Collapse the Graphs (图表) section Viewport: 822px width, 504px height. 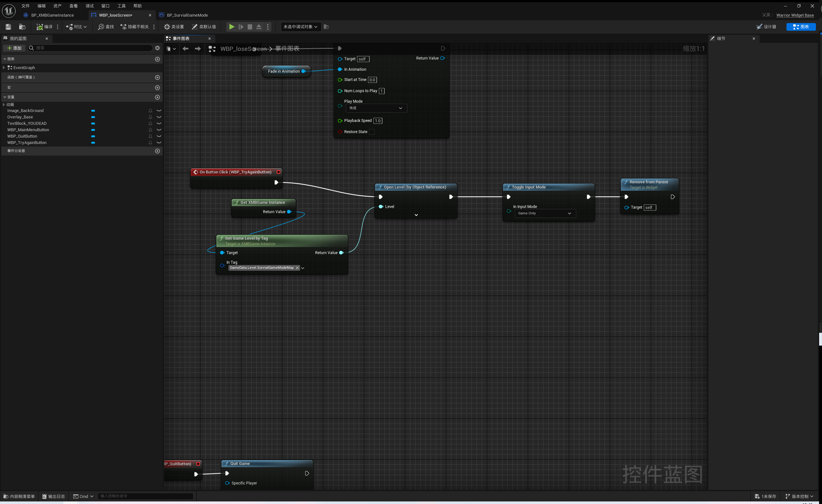pos(5,59)
